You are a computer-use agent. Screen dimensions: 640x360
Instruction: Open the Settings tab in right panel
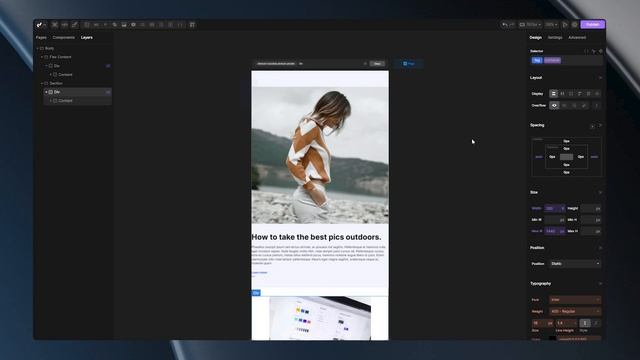tap(555, 38)
